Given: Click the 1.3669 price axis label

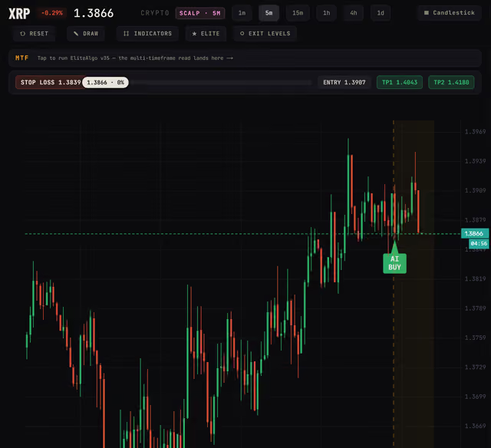Looking at the screenshot, I should [x=475, y=426].
